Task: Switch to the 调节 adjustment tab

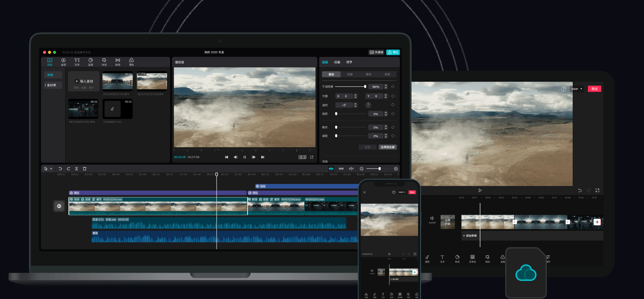Action: [x=349, y=62]
